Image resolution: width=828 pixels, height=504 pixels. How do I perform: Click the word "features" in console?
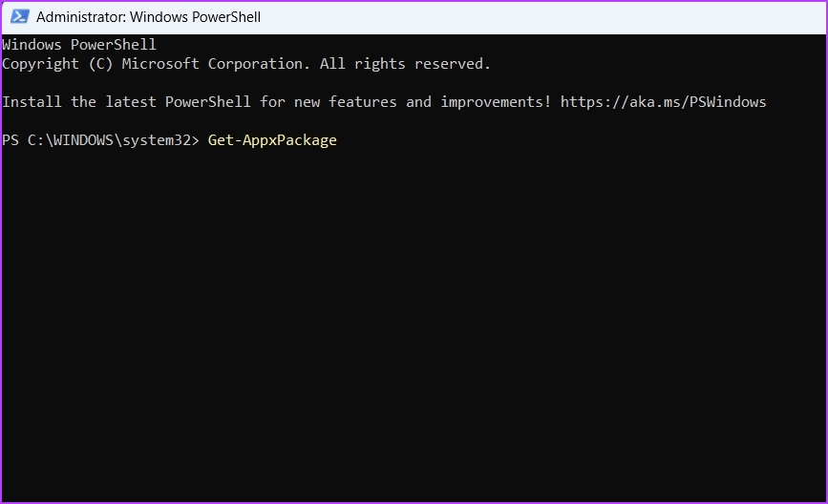pyautogui.click(x=362, y=102)
